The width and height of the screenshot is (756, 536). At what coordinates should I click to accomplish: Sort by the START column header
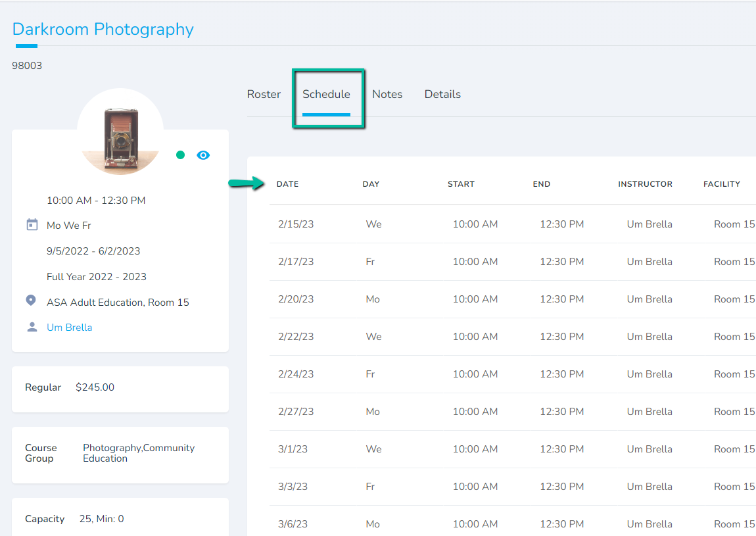coord(461,183)
